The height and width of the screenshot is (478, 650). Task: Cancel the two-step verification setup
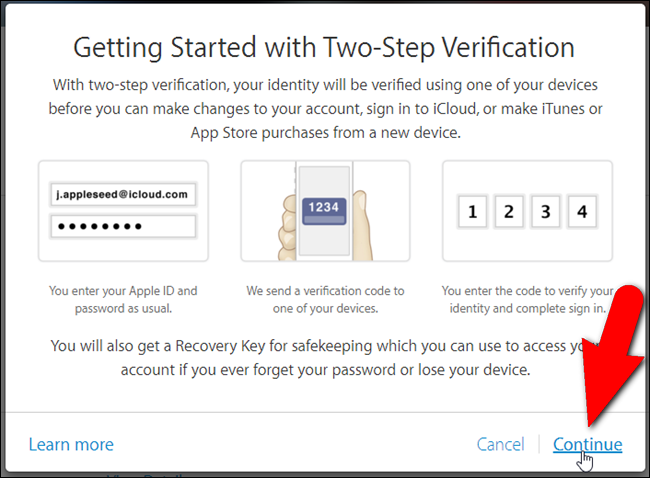500,444
